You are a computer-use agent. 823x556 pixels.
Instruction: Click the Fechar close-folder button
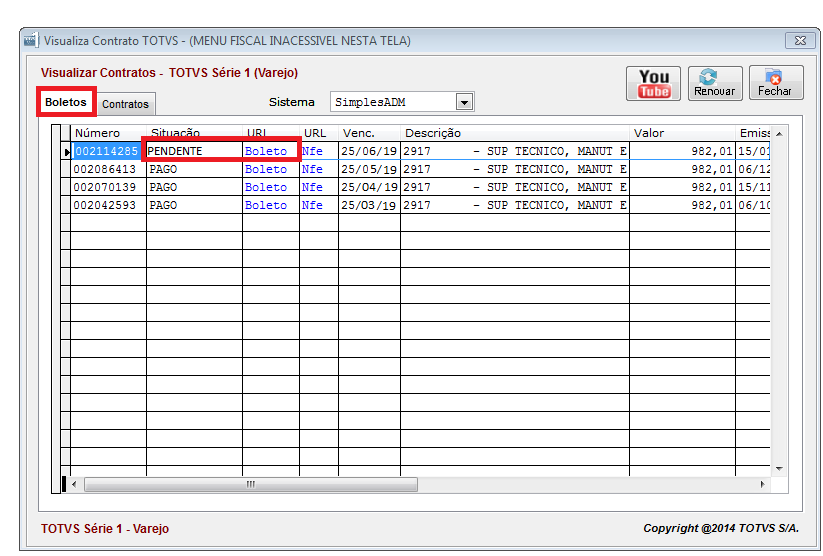tap(776, 83)
